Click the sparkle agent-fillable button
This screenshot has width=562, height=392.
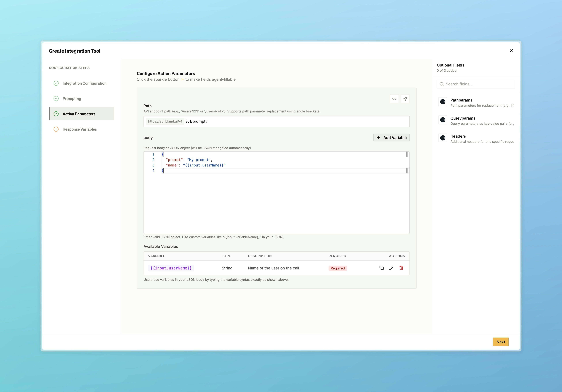coord(405,99)
